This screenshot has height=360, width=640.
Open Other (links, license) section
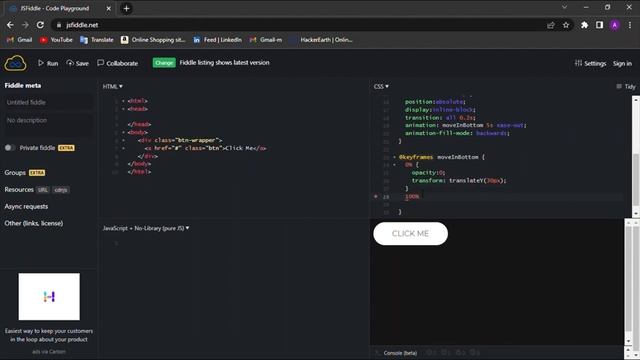tap(34, 223)
